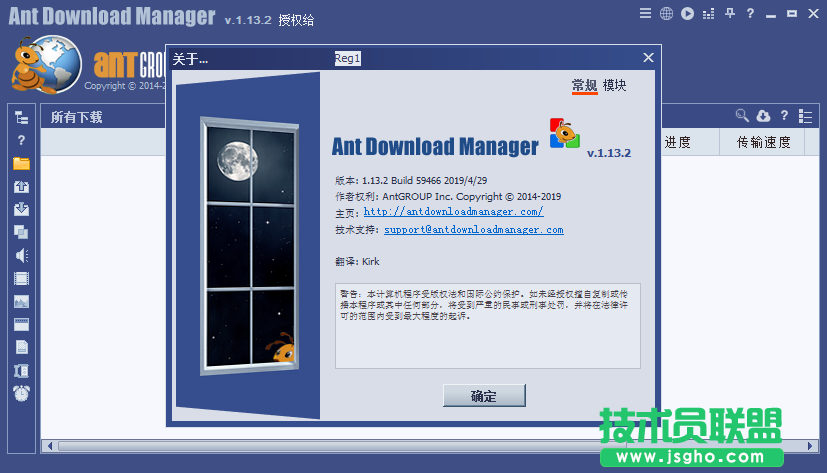Select the video film category in sidebar

point(21,278)
